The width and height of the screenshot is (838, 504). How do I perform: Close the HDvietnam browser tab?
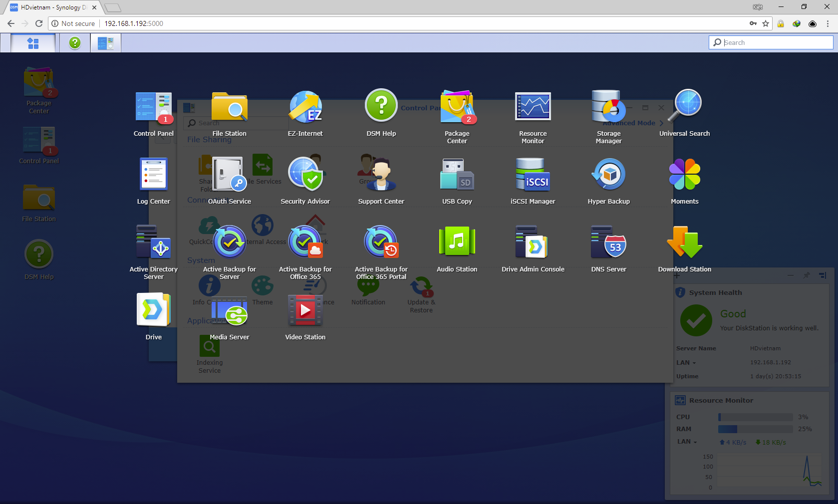tap(94, 7)
